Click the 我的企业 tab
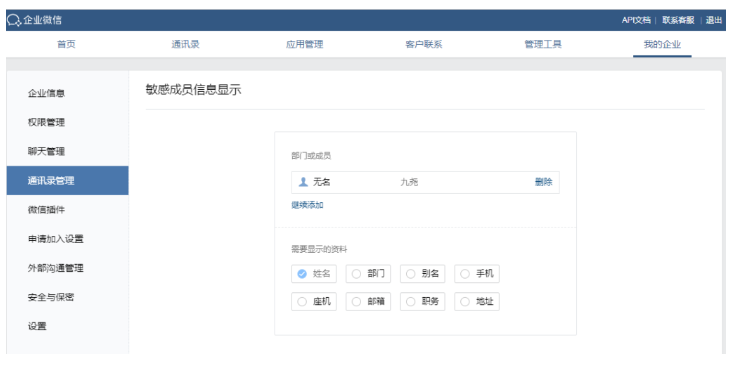The width and height of the screenshot is (736, 366). click(662, 45)
